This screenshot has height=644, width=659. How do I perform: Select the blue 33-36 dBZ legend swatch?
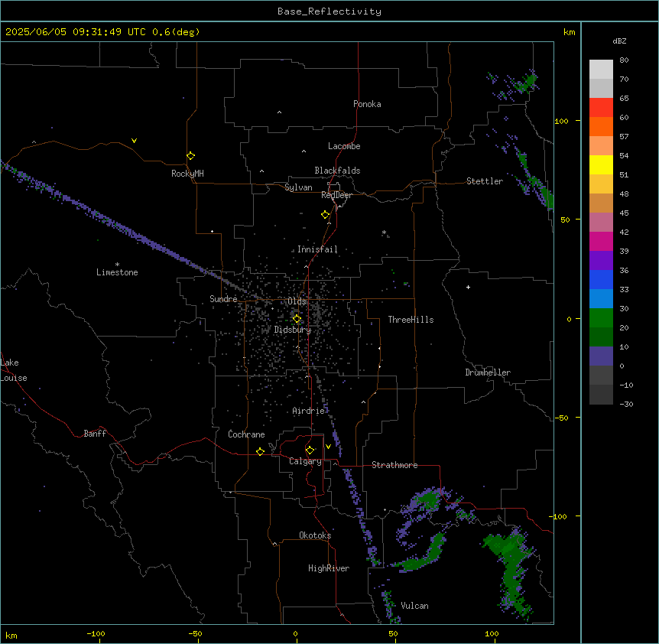(x=601, y=279)
